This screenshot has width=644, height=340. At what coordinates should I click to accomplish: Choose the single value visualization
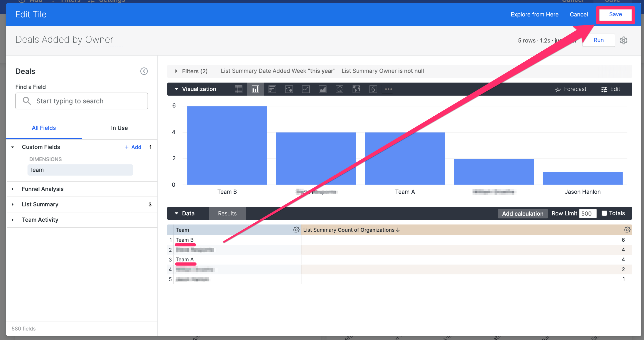[x=373, y=89]
